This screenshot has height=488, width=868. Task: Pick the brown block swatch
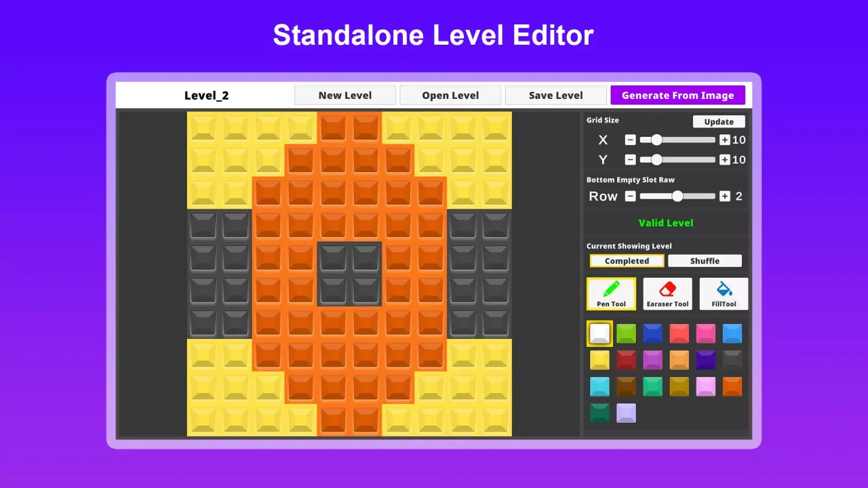(626, 386)
